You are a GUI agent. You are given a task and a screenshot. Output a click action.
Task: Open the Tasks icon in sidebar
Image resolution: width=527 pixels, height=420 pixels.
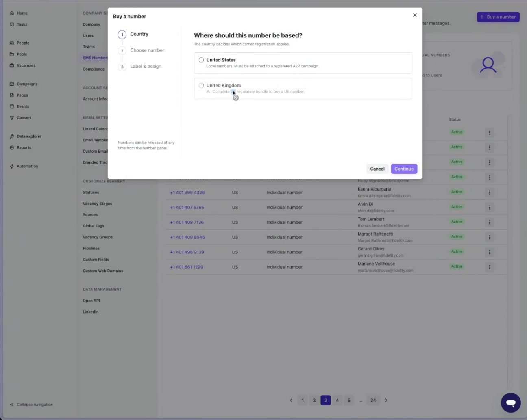pyautogui.click(x=12, y=24)
